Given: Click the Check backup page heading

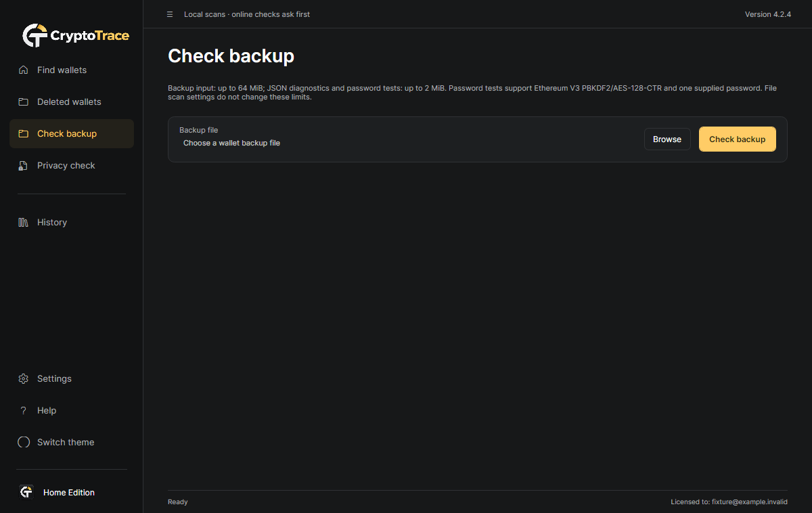Looking at the screenshot, I should click(231, 56).
